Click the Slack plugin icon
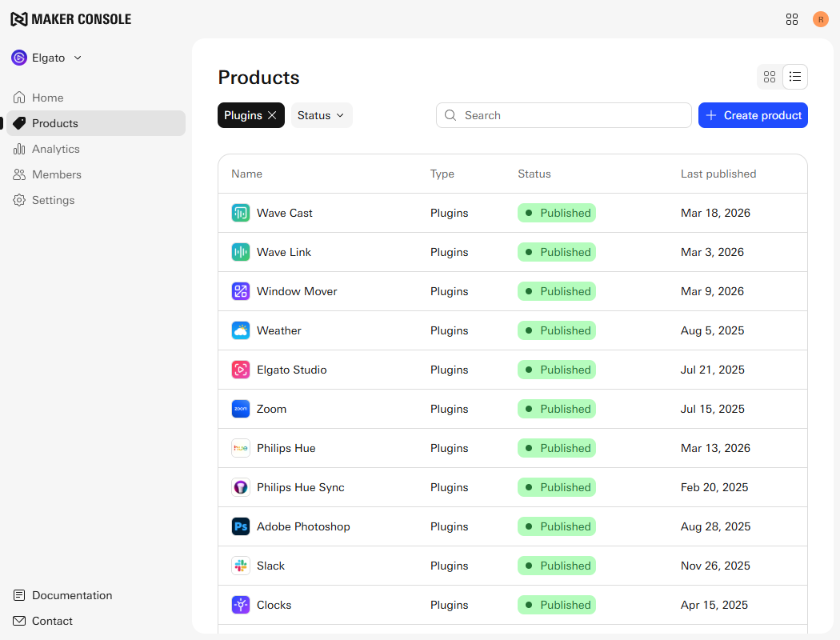The width and height of the screenshot is (840, 640). [241, 566]
